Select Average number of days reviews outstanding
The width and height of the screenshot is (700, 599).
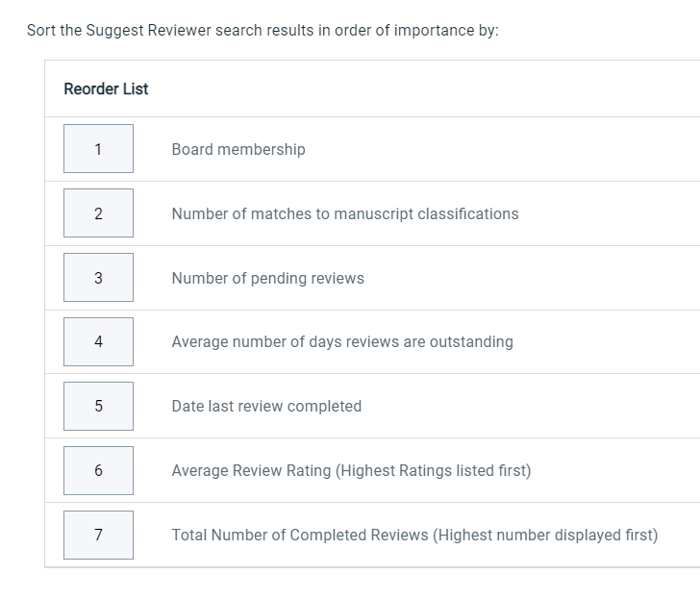[x=342, y=342]
